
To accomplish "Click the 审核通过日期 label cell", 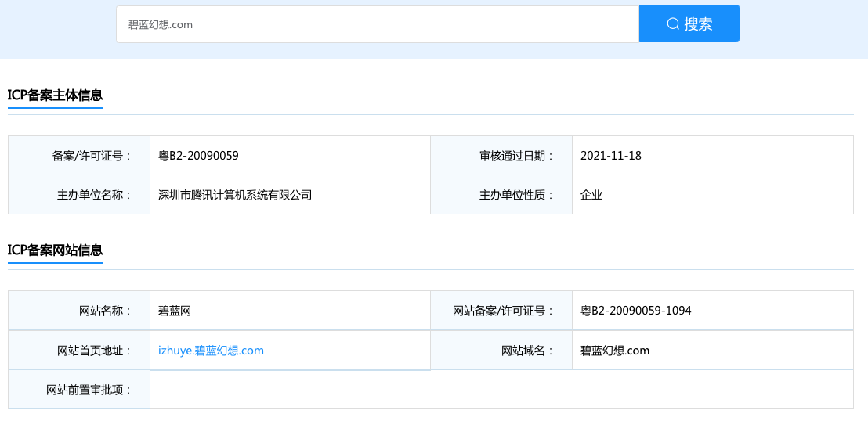I will (x=515, y=156).
